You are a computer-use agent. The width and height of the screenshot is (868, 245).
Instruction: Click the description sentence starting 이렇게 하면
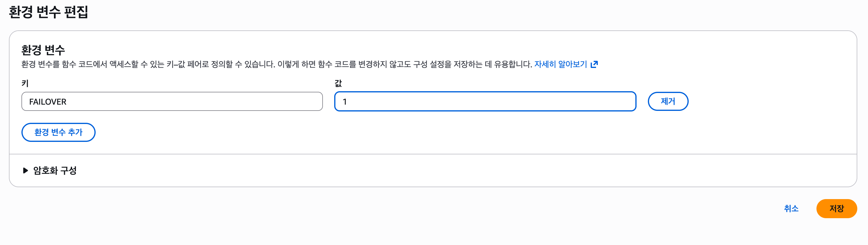click(404, 64)
